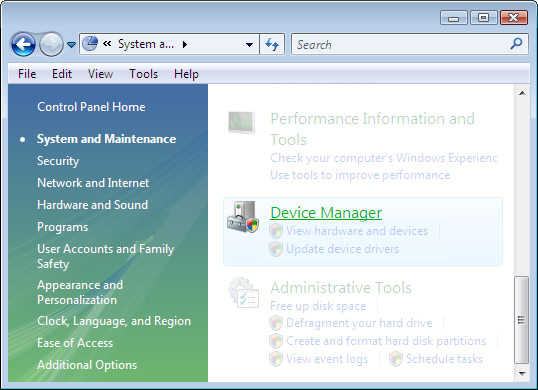
Task: Click shield icon beside Create and format partitions
Action: click(x=276, y=341)
